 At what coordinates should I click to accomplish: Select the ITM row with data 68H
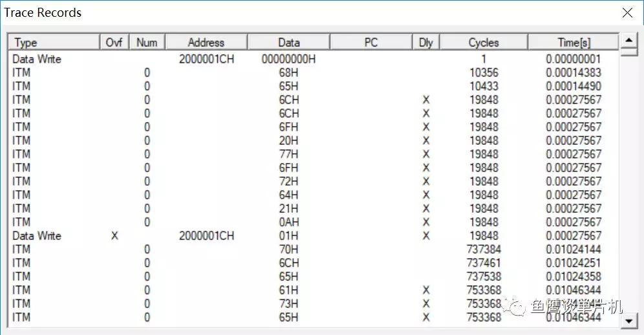(x=314, y=72)
